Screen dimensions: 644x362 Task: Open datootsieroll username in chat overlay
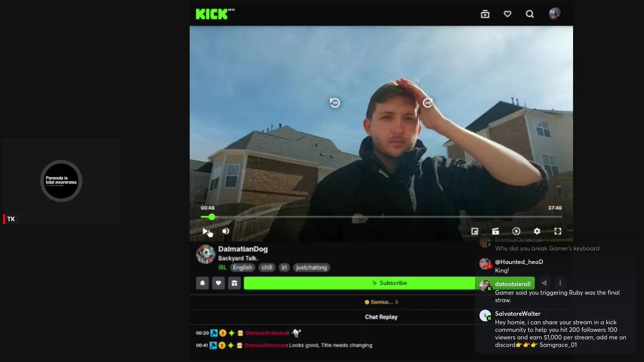click(513, 284)
